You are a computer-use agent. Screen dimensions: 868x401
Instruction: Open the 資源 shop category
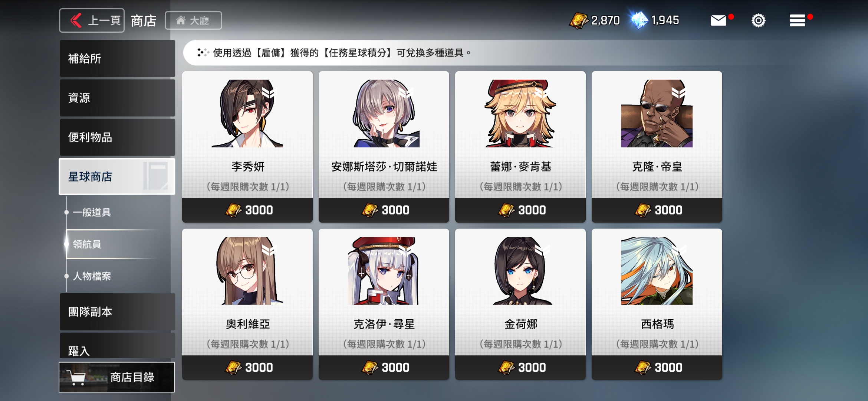click(x=117, y=98)
